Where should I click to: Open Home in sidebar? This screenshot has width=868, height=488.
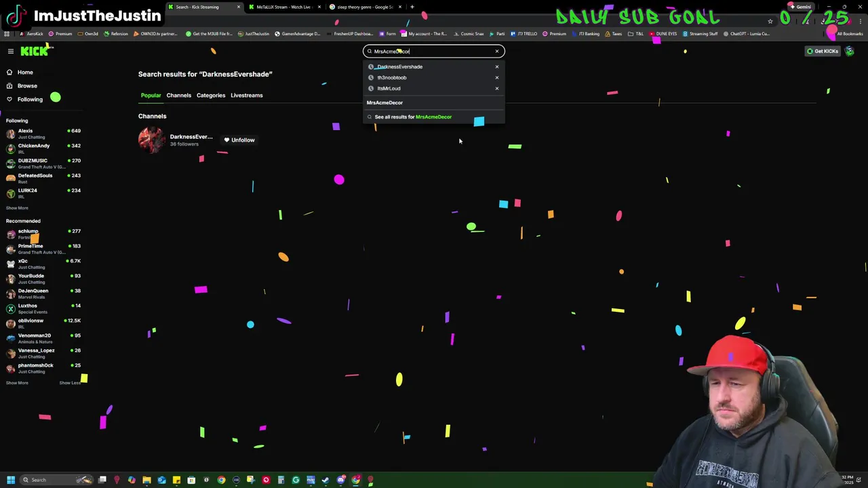point(25,72)
